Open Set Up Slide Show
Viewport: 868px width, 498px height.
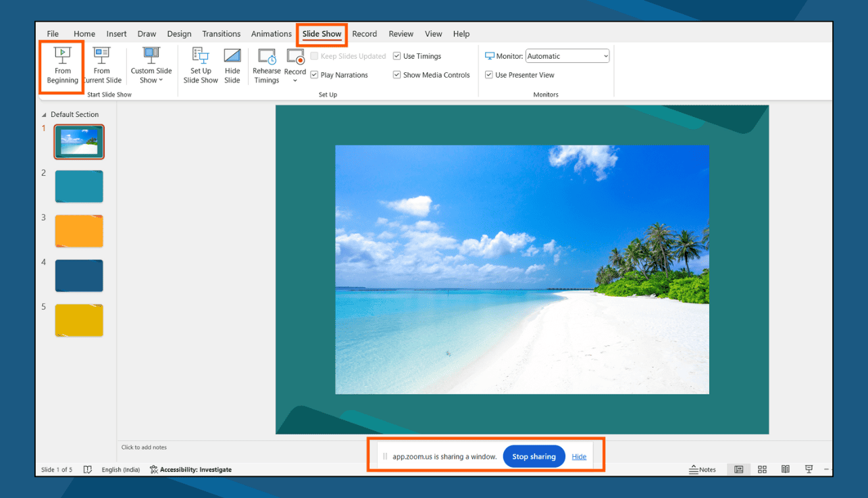pos(200,66)
